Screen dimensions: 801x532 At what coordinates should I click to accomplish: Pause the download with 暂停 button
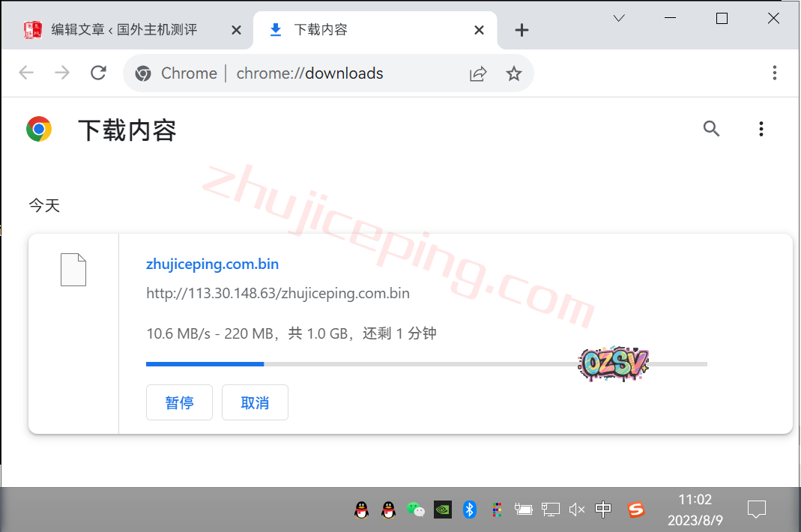(179, 403)
